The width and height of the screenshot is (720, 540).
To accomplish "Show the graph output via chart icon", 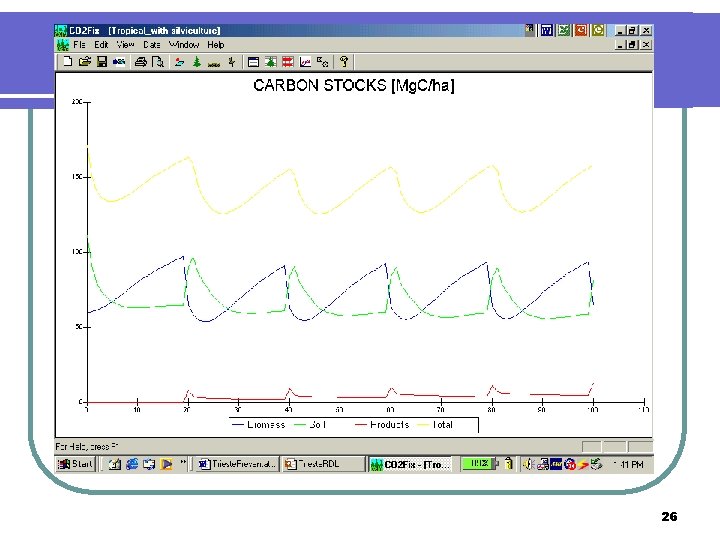I will [305, 62].
